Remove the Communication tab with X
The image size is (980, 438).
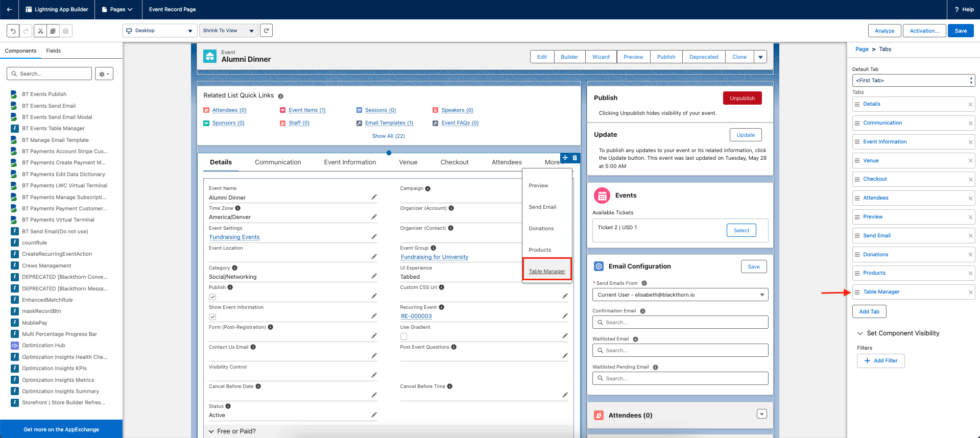coord(970,124)
